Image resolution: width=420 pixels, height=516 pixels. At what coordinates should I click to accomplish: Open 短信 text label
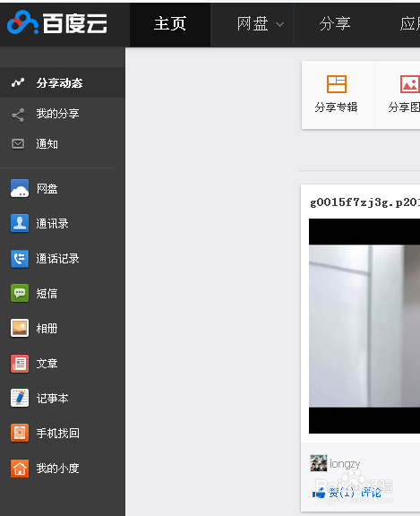pos(47,293)
